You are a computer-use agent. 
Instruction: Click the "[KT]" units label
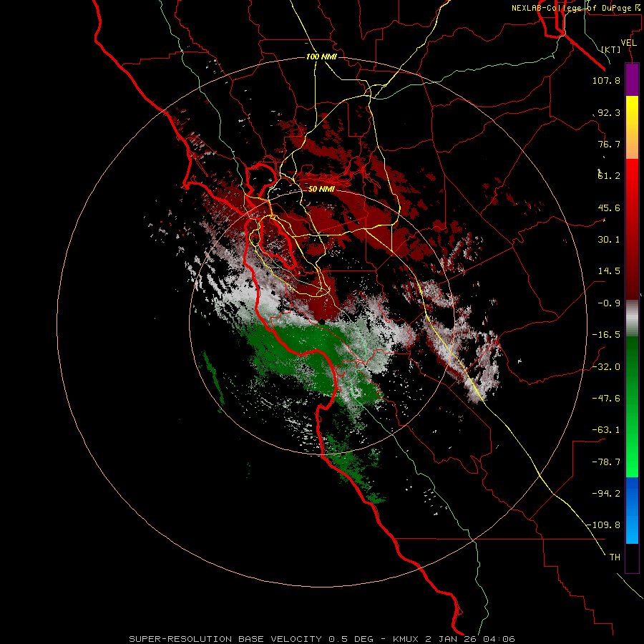point(611,49)
